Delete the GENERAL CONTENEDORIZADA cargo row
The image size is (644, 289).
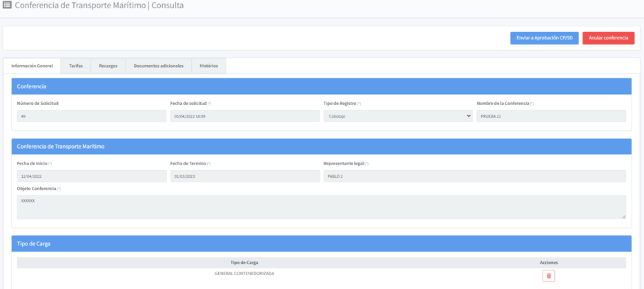549,276
